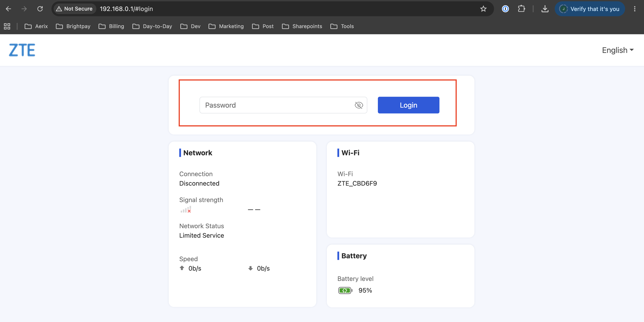Click the Speed label
644x322 pixels.
tap(188, 259)
